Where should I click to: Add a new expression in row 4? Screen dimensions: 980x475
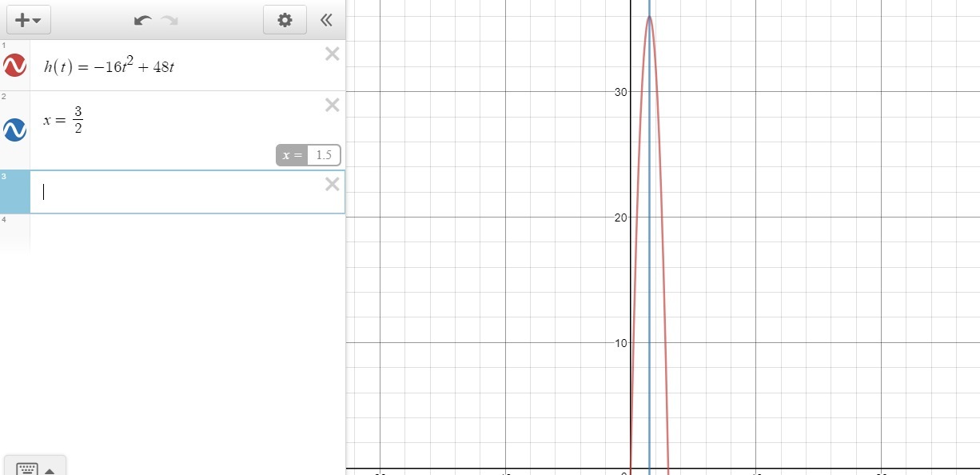click(x=187, y=232)
